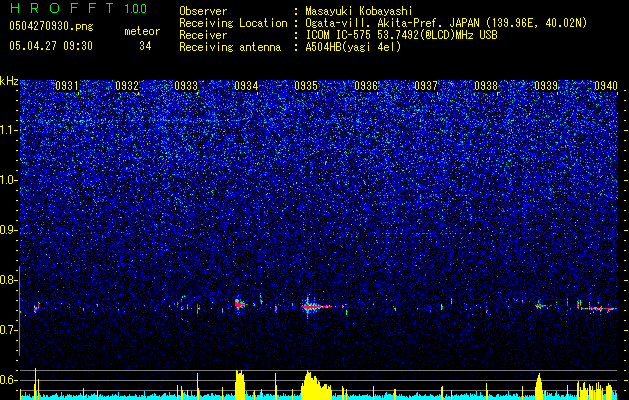Click the 1.1 frequency axis label

tap(8, 130)
